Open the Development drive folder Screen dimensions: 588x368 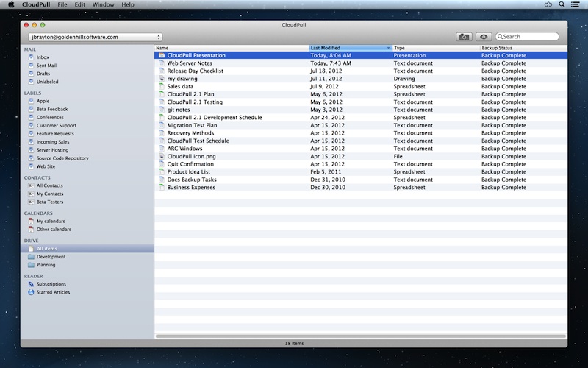(x=51, y=257)
